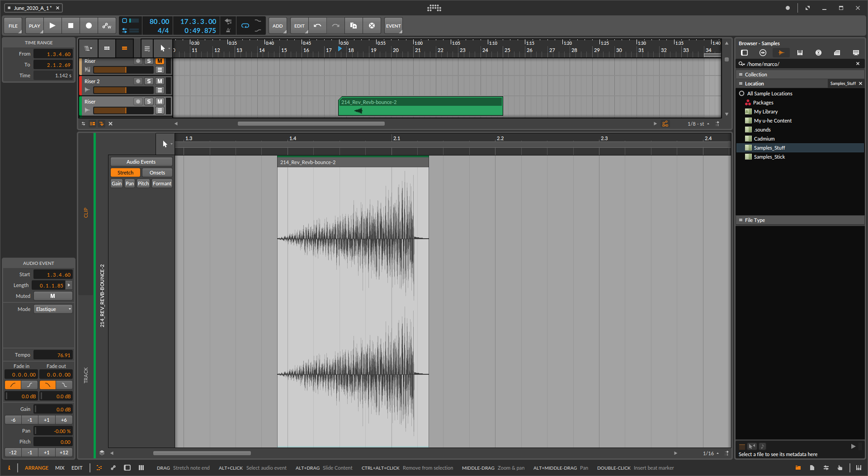Click the Tempo value field 76.91
The height and width of the screenshot is (476, 868).
pyautogui.click(x=53, y=355)
